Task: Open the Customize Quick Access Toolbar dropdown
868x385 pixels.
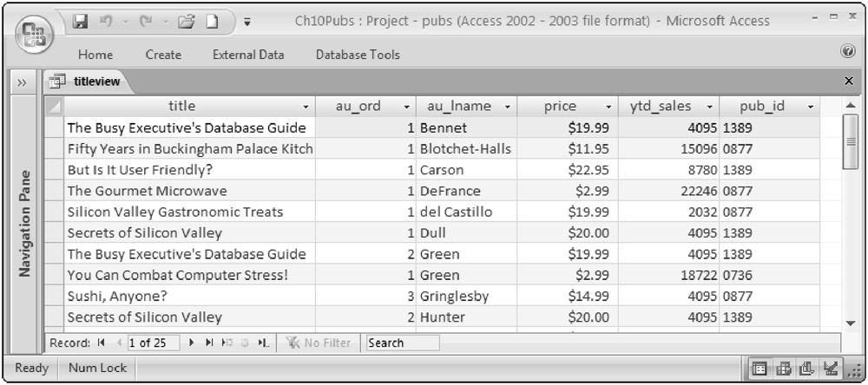Action: coord(247,22)
